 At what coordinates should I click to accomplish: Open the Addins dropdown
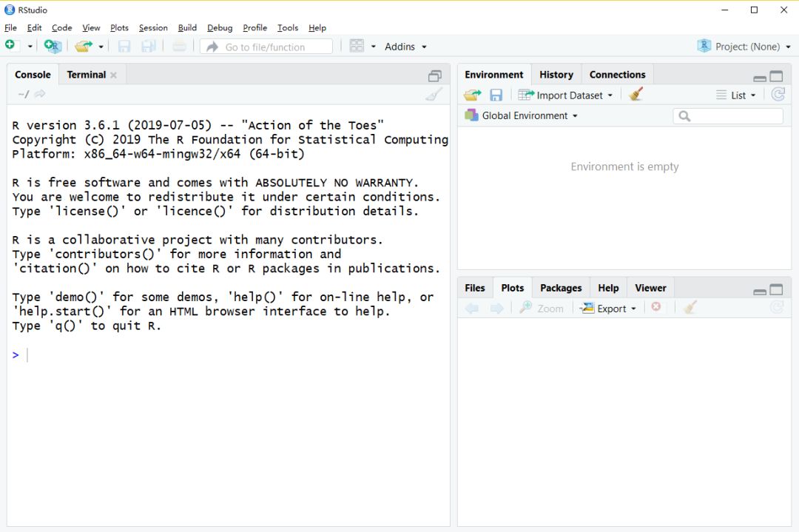click(405, 47)
